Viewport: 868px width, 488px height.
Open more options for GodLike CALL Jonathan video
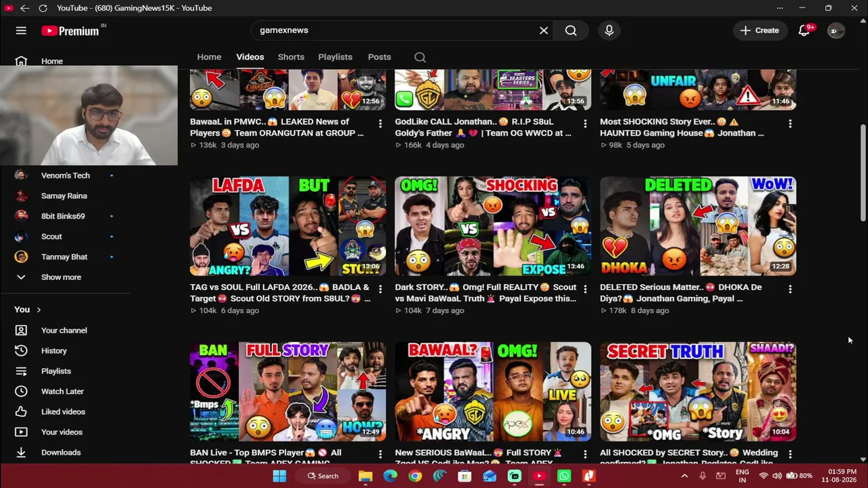[585, 123]
